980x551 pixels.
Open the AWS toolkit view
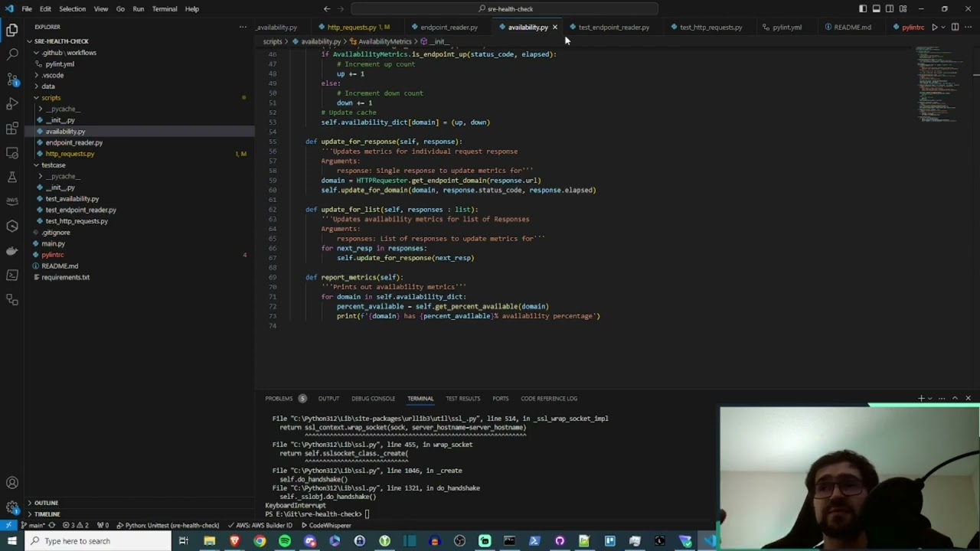[12, 201]
